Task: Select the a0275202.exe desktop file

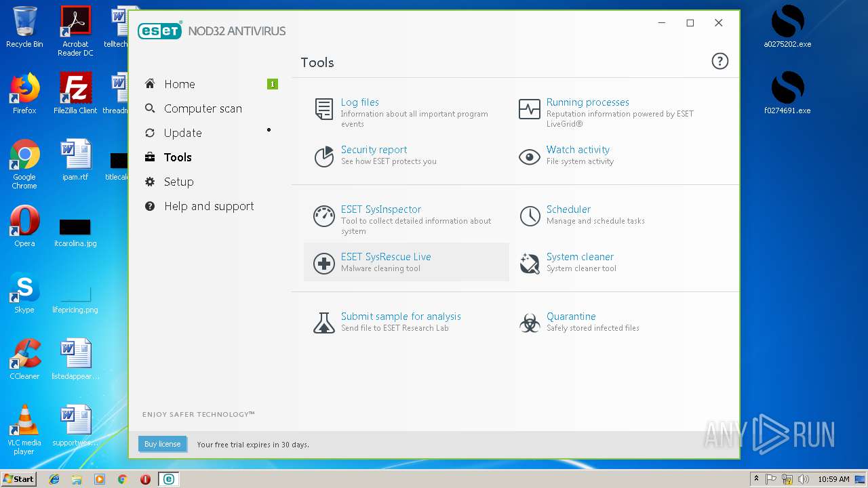Action: click(x=787, y=27)
